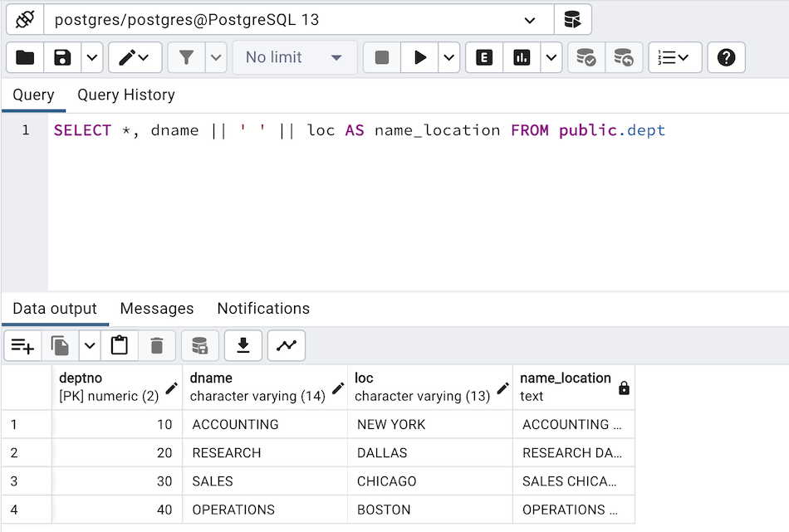Click the Explain Analyze chart icon
Image resolution: width=789 pixels, height=532 pixels.
(522, 57)
